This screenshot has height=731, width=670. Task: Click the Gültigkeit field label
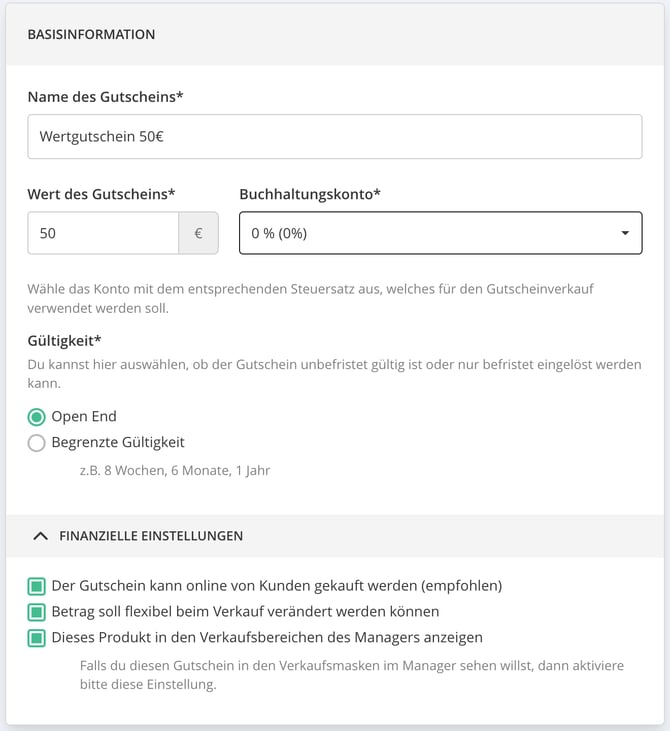(64, 341)
